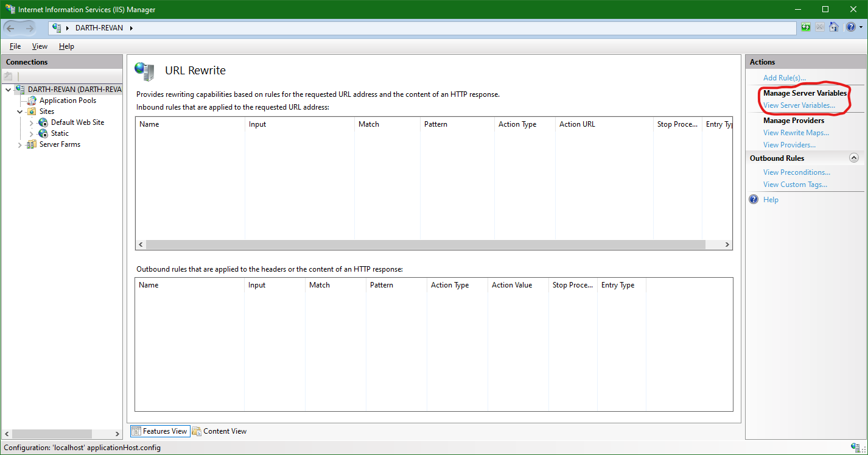Click the green Refresh icon in the toolbar

coord(805,27)
